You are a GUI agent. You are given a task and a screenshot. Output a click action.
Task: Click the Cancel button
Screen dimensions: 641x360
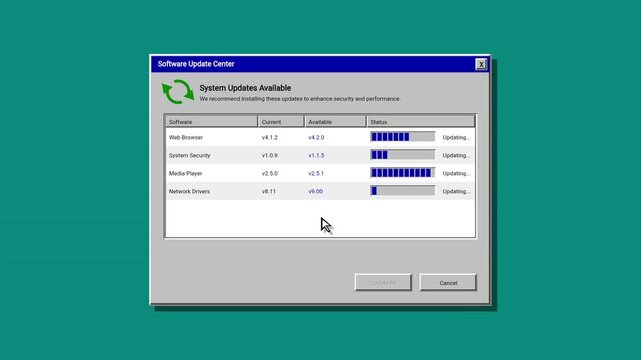pyautogui.click(x=448, y=283)
